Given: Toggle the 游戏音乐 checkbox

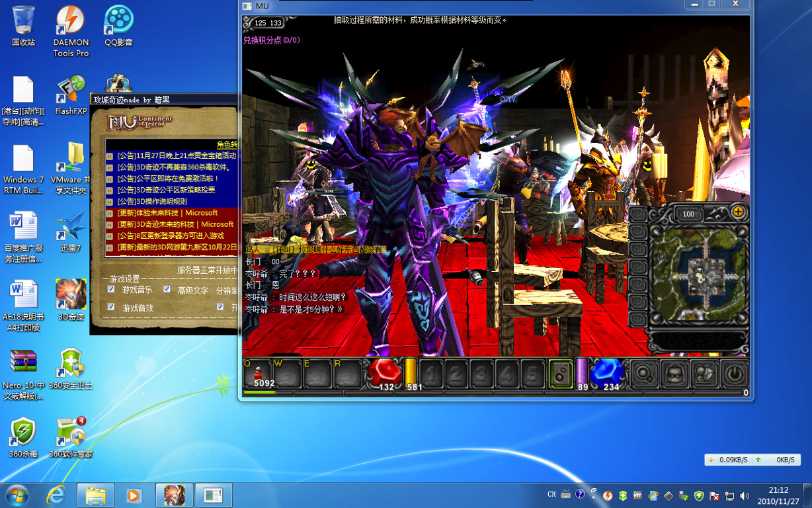Looking at the screenshot, I should point(111,290).
